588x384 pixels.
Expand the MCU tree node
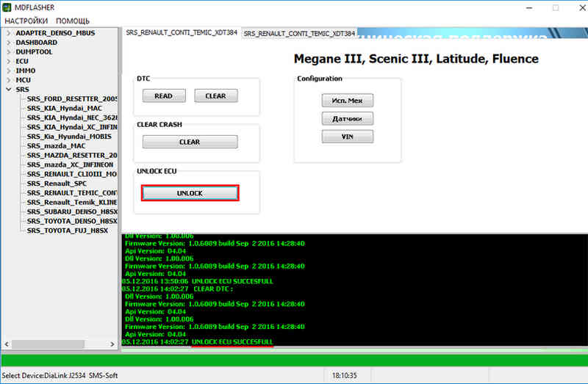tap(9, 80)
